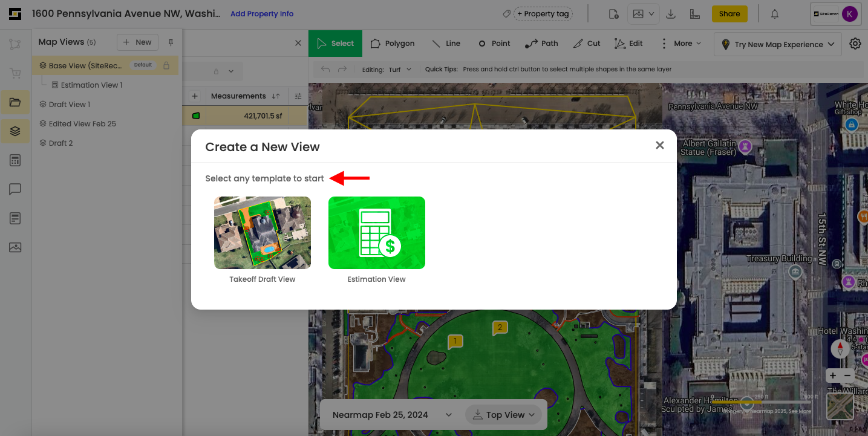Click the yellow Share button

tap(729, 14)
